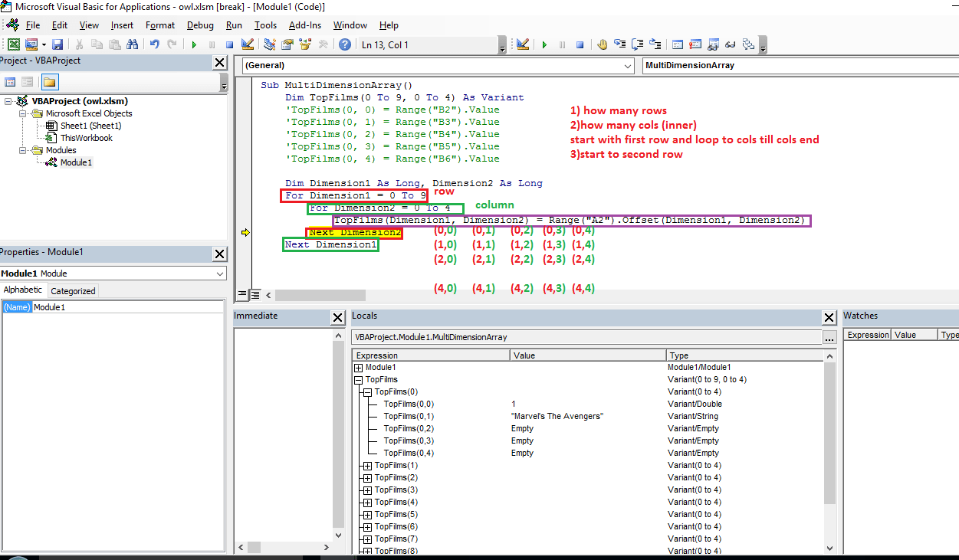The height and width of the screenshot is (560, 959).
Task: Open Visual Basic Help question mark icon
Action: coord(345,44)
